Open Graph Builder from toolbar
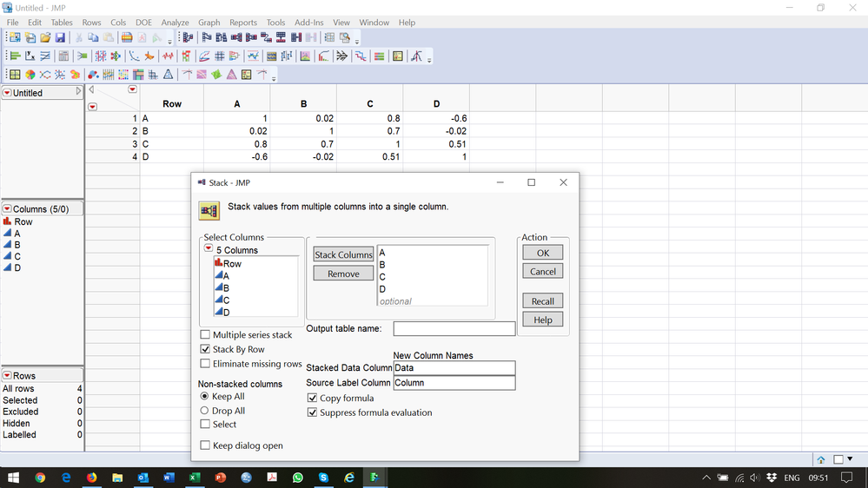This screenshot has width=868, height=488. pyautogui.click(x=15, y=74)
